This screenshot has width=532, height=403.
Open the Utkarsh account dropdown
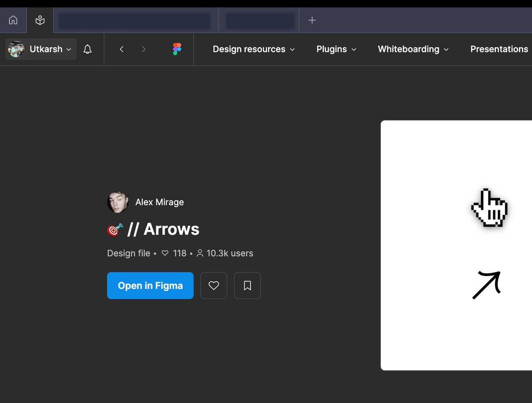click(41, 49)
